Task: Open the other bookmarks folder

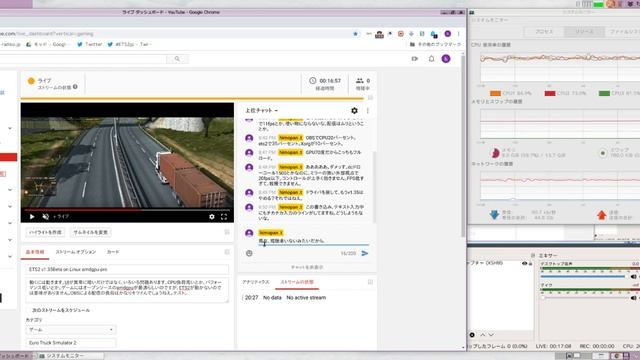Action: click(436, 44)
